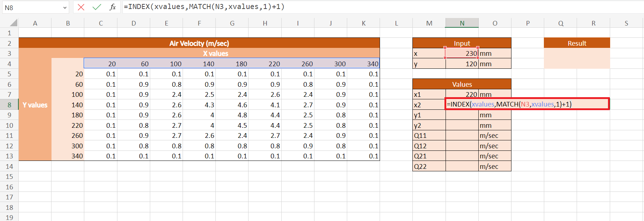
Task: Click the Y values label cell
Action: pyautogui.click(x=35, y=105)
